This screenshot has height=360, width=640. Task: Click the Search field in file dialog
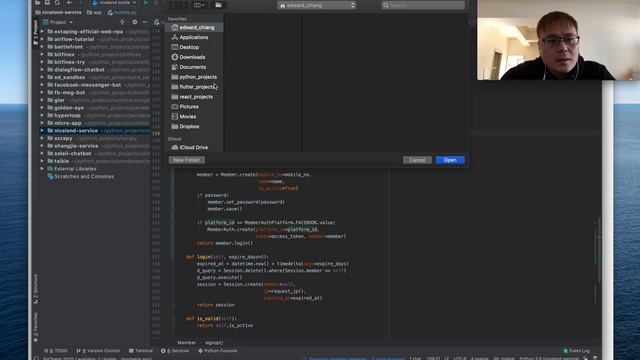[423, 5]
